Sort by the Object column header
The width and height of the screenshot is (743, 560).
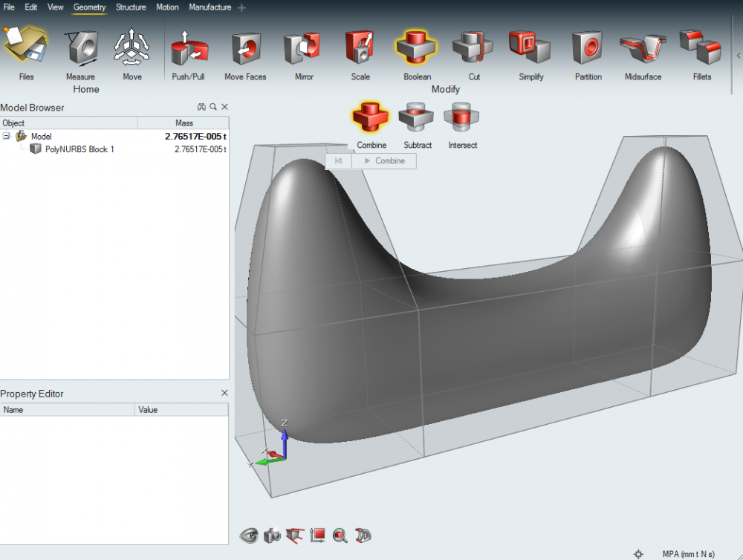[68, 123]
